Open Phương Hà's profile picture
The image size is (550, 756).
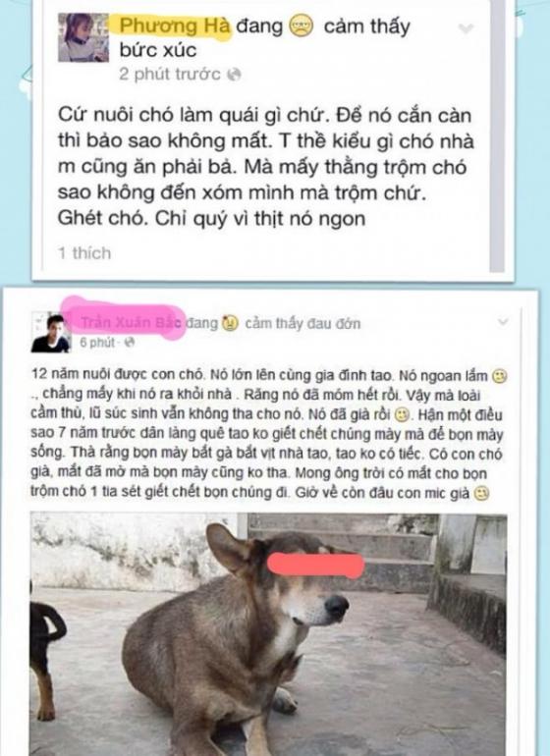[x=83, y=37]
